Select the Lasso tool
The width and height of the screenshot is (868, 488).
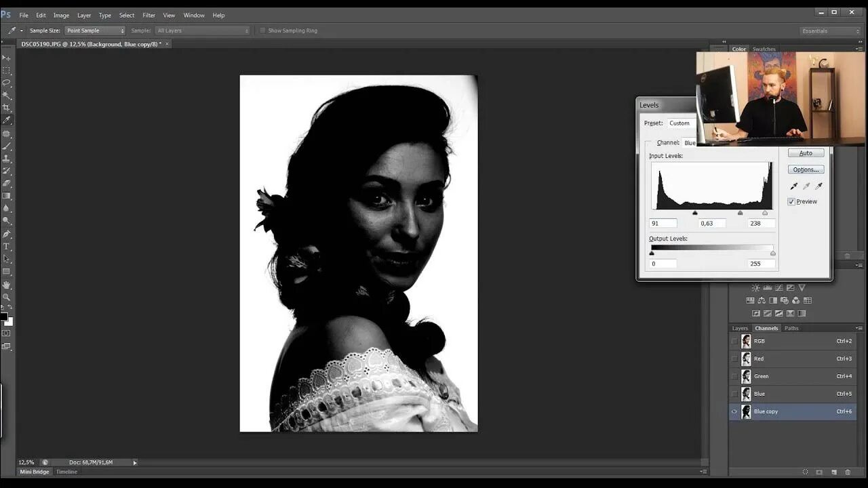(7, 83)
